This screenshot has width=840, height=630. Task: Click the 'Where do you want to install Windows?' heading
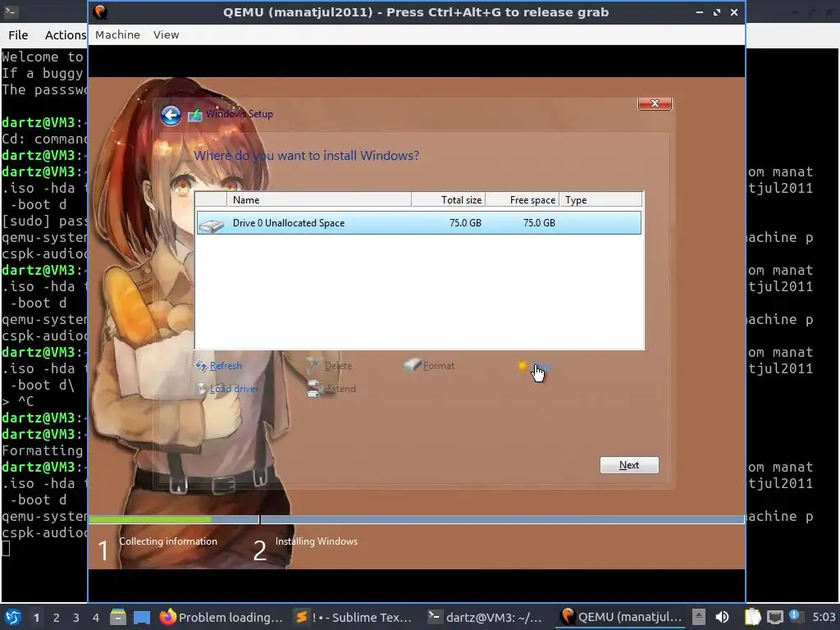[307, 156]
